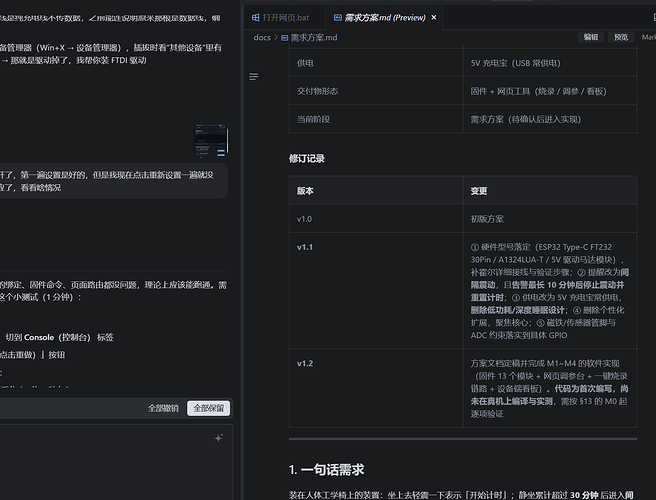Click the sparkle icon in chat input

[x=219, y=438]
